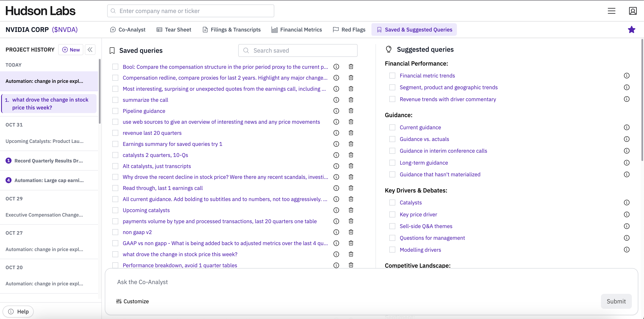Viewport: 644px width, 319px height.
Task: Check the 'revenue last 20 quarters' checkbox
Action: pyautogui.click(x=115, y=133)
